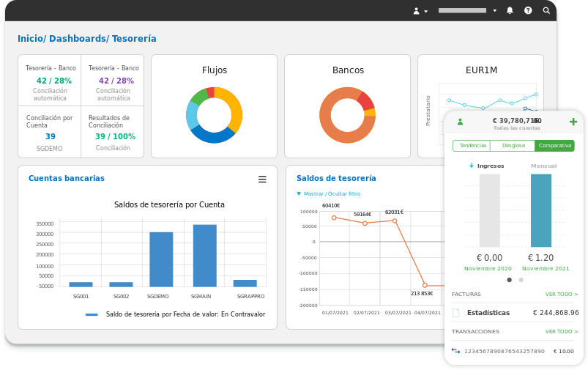Open search with the magnifier icon

(546, 10)
